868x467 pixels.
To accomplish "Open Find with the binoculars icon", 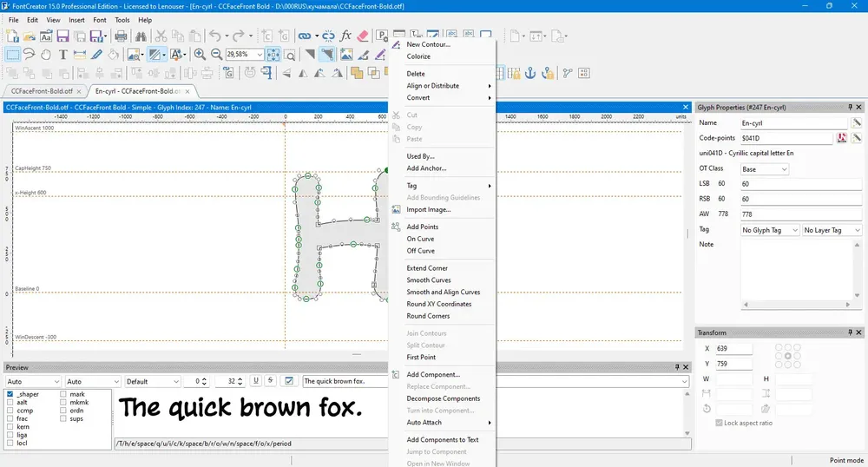I will point(140,36).
